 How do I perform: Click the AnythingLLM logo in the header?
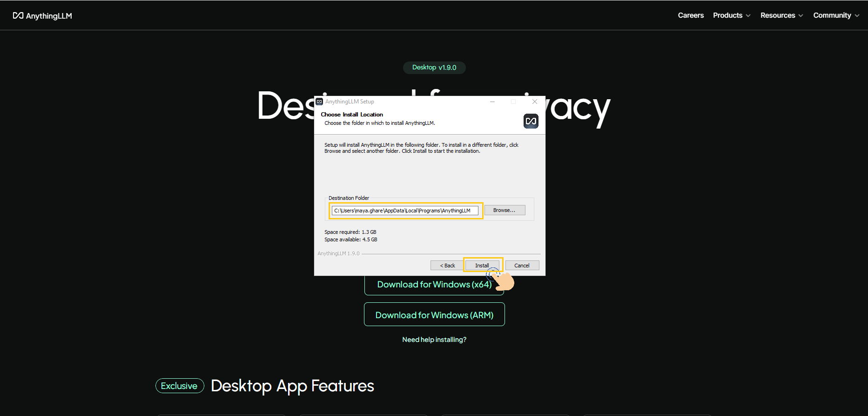42,16
